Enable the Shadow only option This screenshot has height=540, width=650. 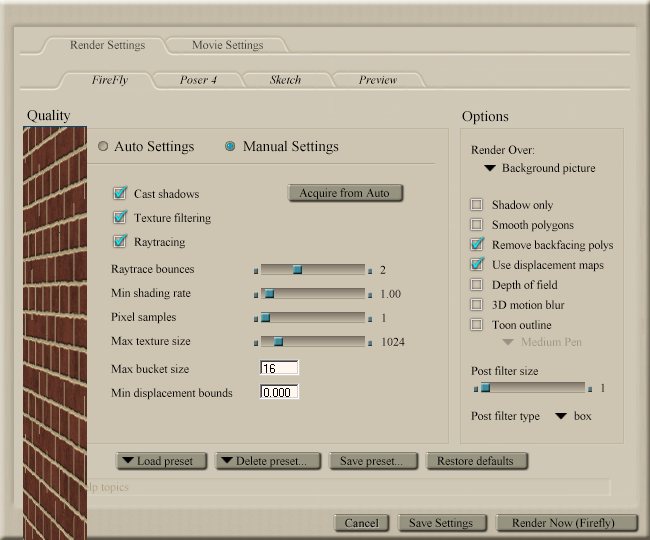(x=477, y=205)
